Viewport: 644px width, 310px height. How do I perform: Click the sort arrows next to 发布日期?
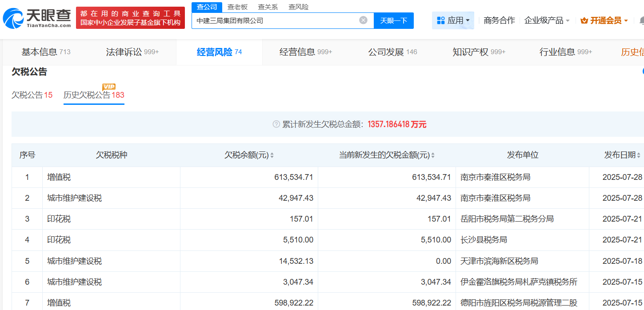tap(639, 155)
